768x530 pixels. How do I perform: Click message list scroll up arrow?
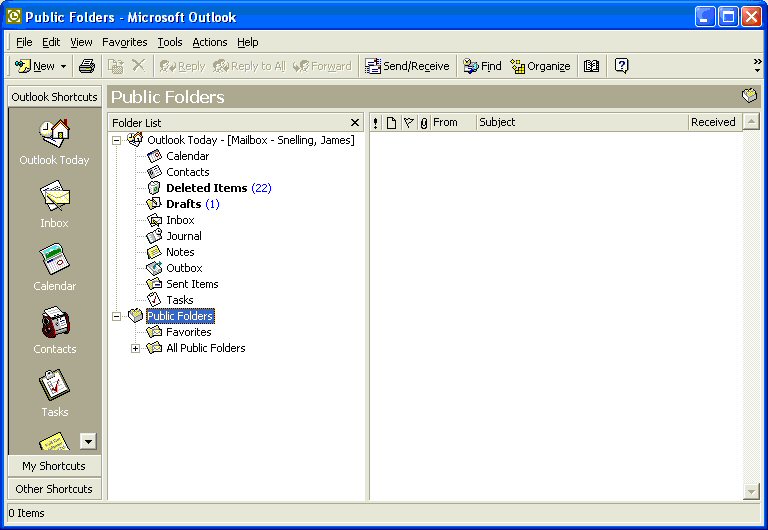(751, 121)
